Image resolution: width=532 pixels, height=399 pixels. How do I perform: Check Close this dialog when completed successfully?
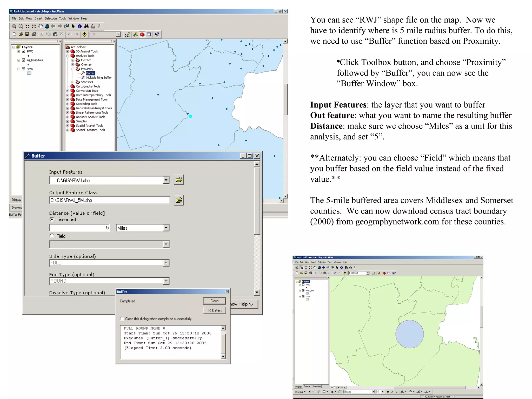click(122, 319)
